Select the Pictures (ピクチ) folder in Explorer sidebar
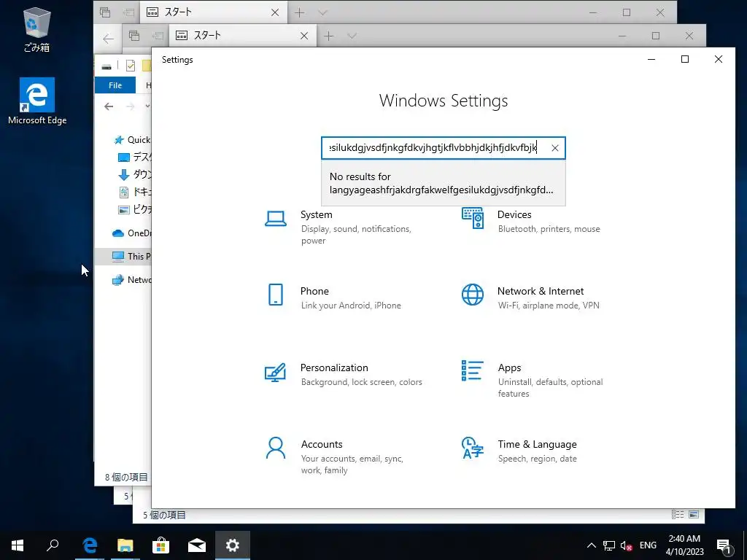 point(134,209)
